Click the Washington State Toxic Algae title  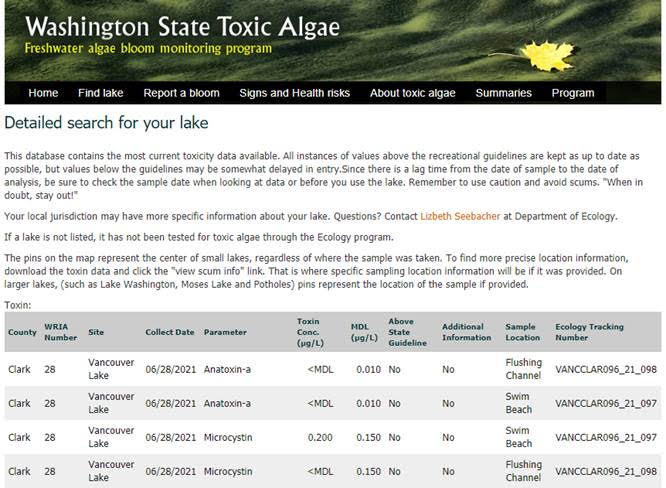point(182,27)
